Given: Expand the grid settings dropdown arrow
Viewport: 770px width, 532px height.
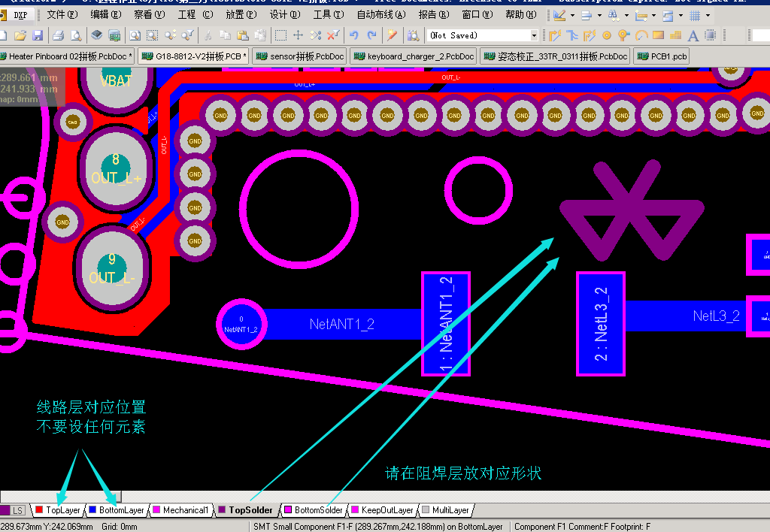Looking at the screenshot, I should click(x=708, y=15).
